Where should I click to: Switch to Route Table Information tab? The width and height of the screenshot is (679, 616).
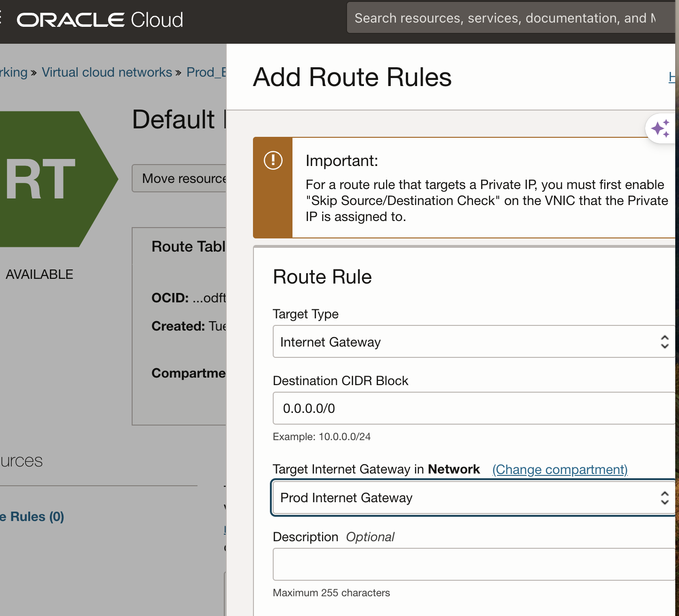pos(189,247)
